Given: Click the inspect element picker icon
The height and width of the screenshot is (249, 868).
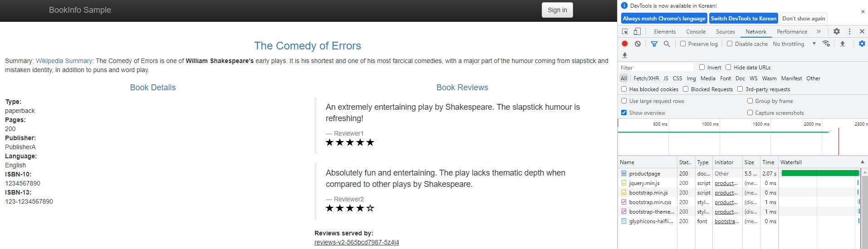Looking at the screenshot, I should 625,32.
